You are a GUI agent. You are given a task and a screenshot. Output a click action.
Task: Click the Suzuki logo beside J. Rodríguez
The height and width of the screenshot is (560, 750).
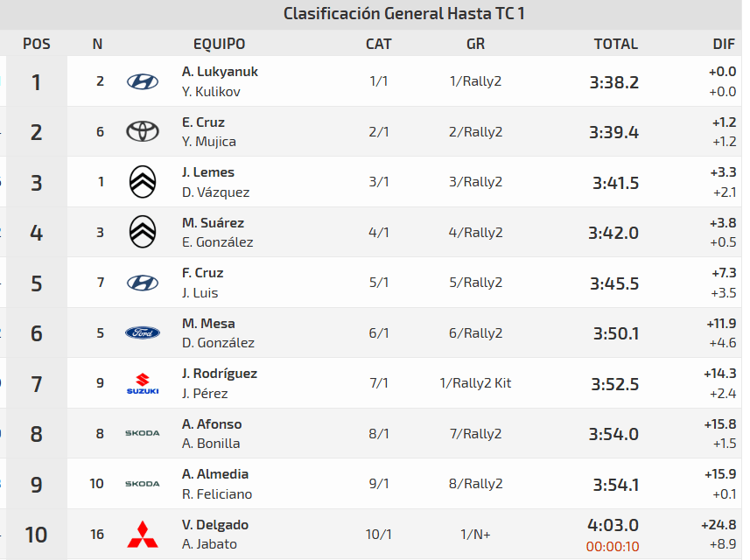[143, 383]
